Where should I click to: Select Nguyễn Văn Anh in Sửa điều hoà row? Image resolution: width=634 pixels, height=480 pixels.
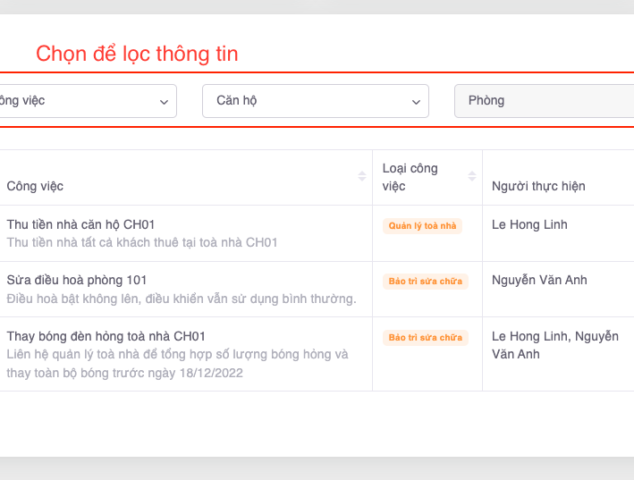(538, 280)
